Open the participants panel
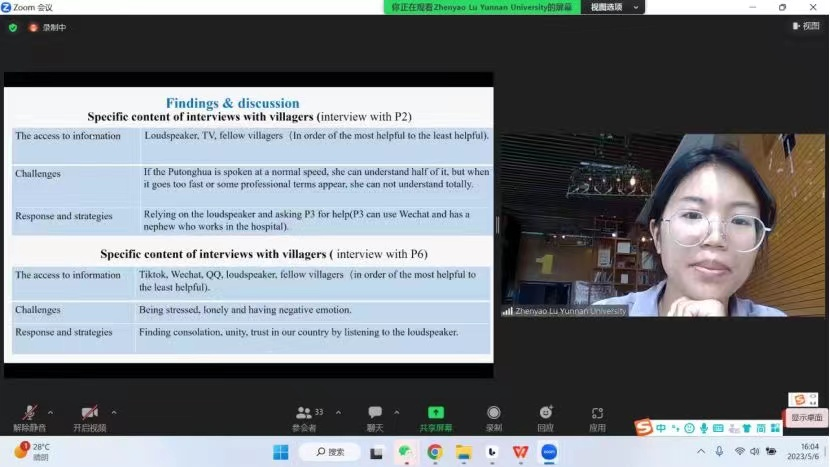Image resolution: width=830 pixels, height=467 pixels. pyautogui.click(x=304, y=416)
